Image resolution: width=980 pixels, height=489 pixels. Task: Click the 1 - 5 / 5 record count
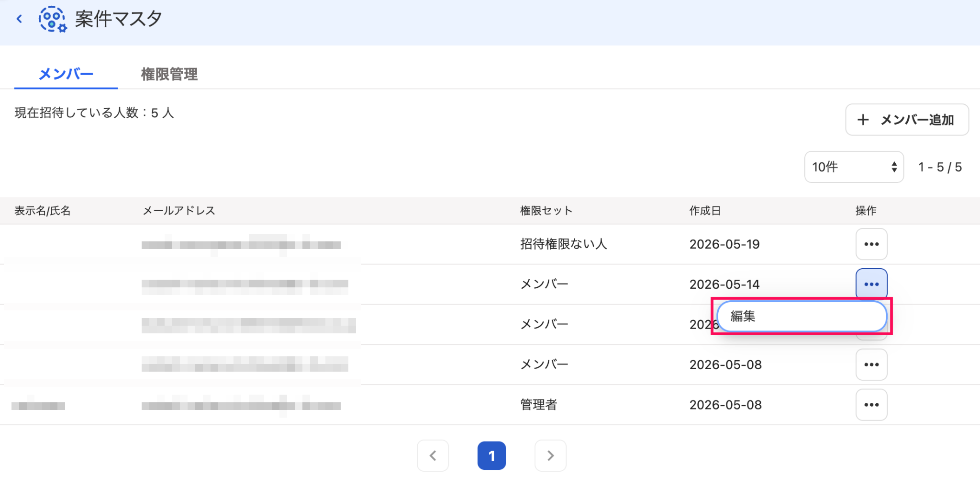tap(940, 167)
